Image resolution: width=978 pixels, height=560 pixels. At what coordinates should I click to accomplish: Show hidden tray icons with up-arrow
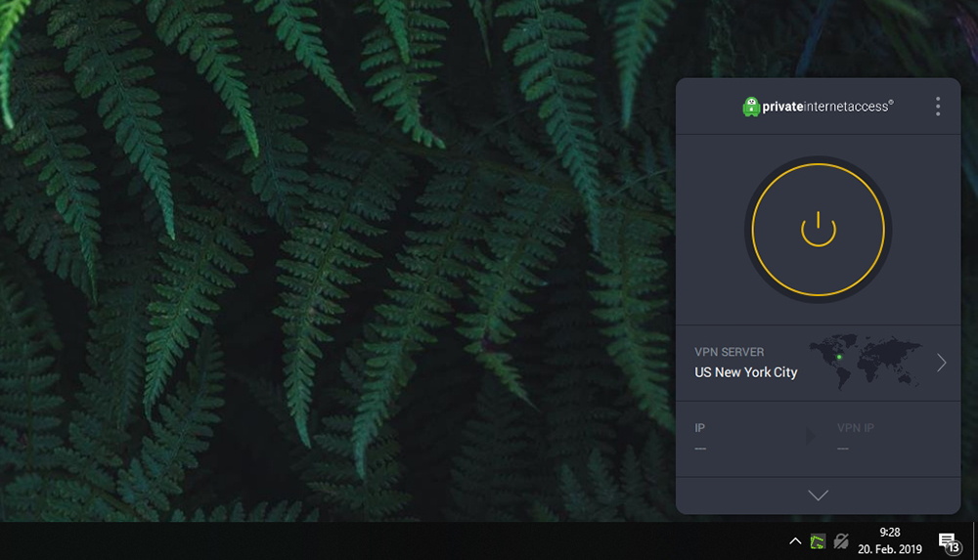click(794, 541)
